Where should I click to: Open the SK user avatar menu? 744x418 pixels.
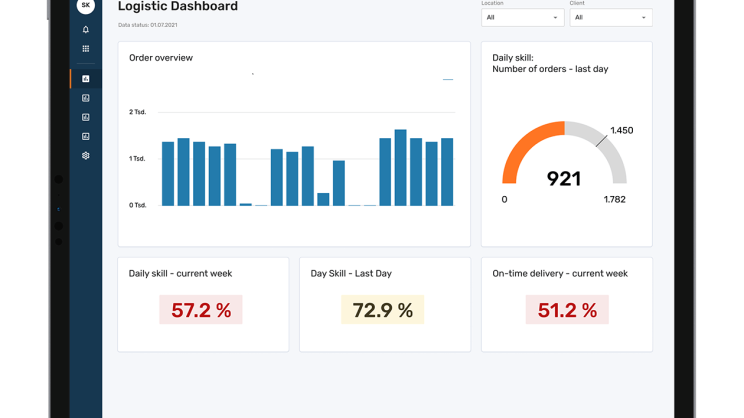click(x=86, y=5)
